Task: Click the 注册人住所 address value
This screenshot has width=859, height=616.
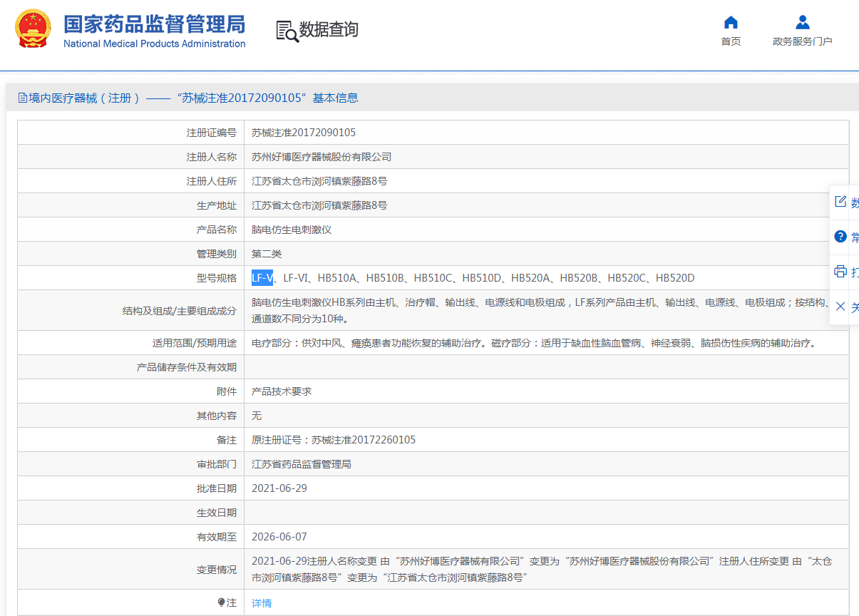Action: (319, 181)
